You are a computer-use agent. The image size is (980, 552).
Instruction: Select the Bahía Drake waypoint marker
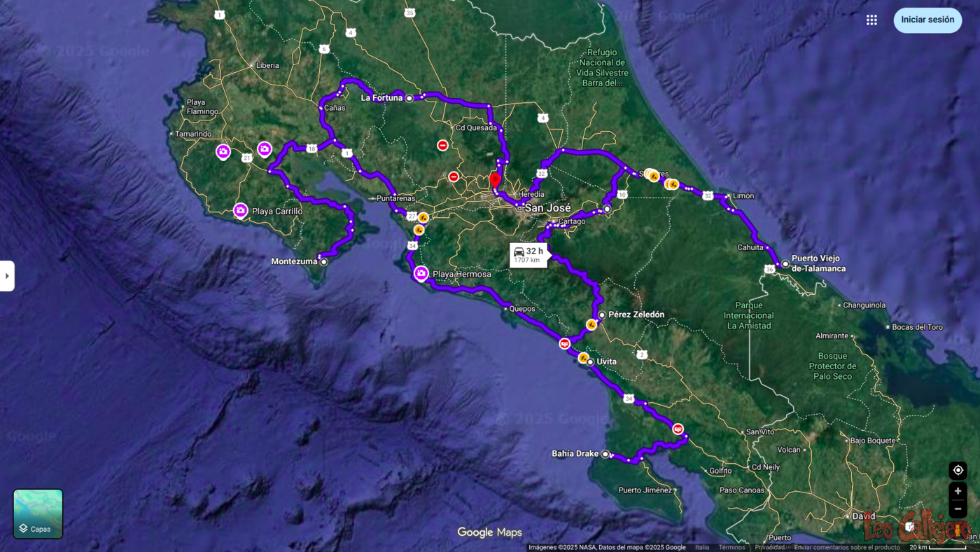[605, 453]
